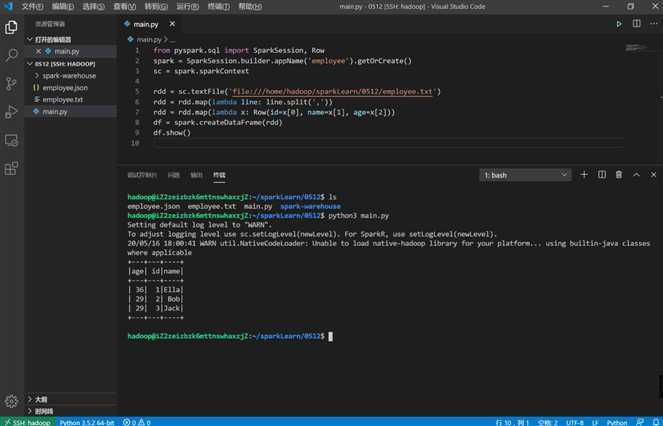Click the indentation spaces status item
Viewport: 663px width, 426px height.
[548, 422]
